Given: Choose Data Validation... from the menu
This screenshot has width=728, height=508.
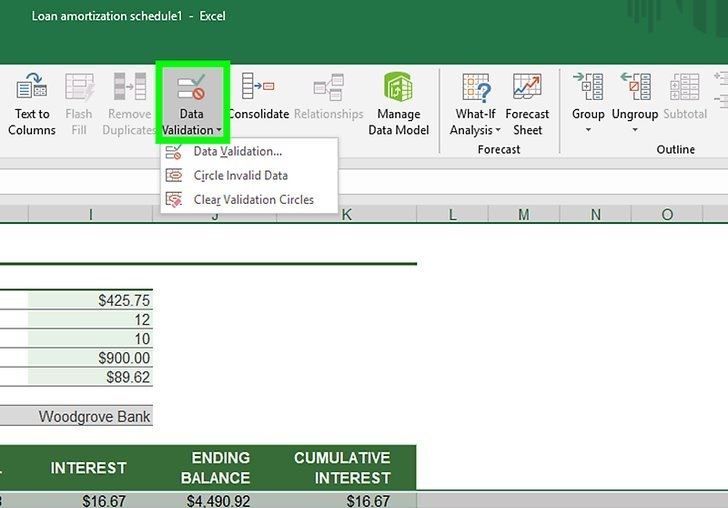Looking at the screenshot, I should 237,152.
